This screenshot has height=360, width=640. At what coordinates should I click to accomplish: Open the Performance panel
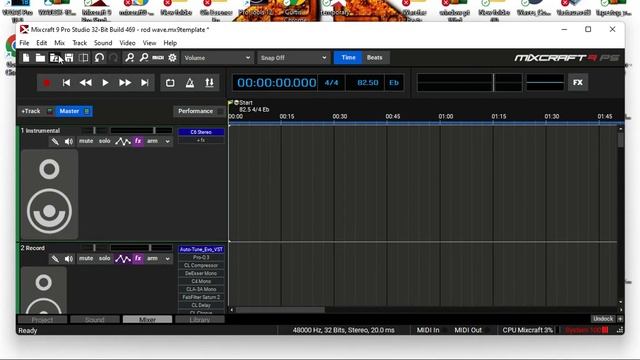pyautogui.click(x=196, y=111)
